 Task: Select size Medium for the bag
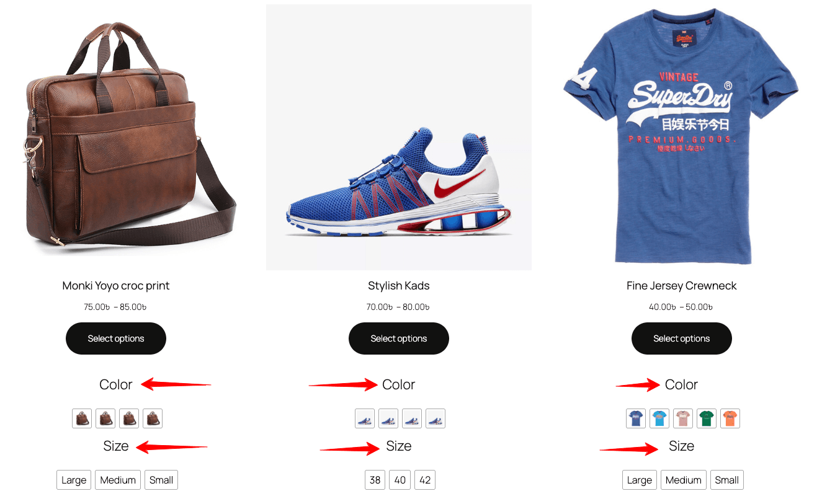coord(117,480)
